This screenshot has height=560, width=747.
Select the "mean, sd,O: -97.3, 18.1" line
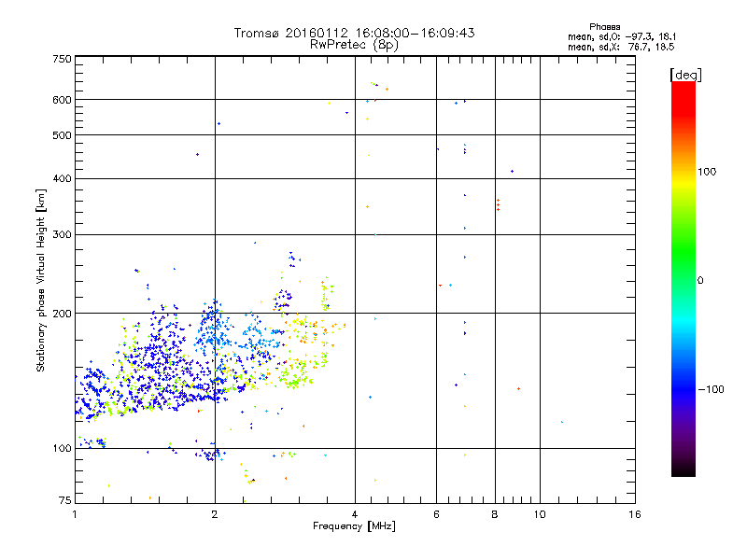(x=622, y=36)
